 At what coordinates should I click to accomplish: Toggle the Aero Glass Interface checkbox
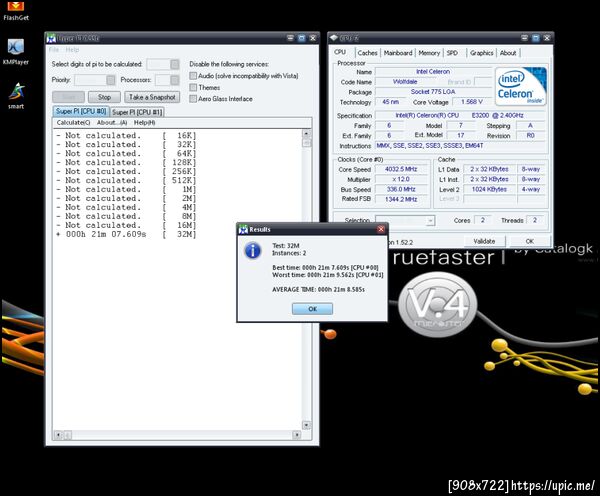pos(193,99)
